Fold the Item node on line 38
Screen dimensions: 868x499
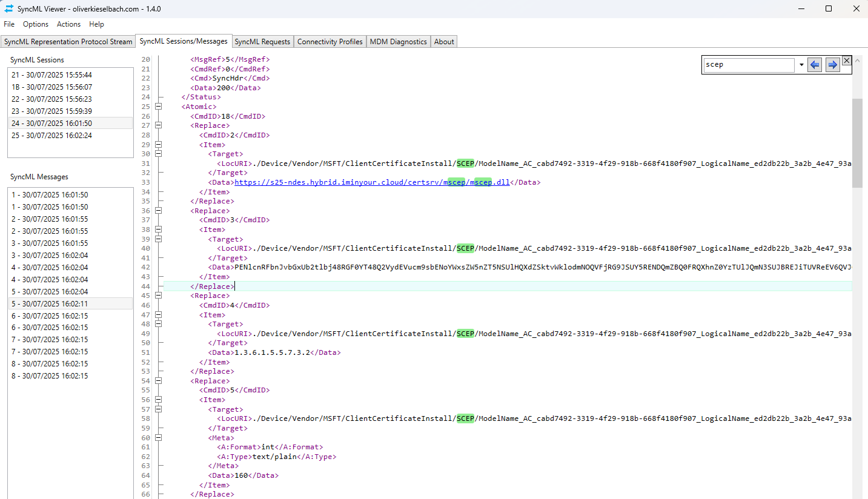[159, 230]
